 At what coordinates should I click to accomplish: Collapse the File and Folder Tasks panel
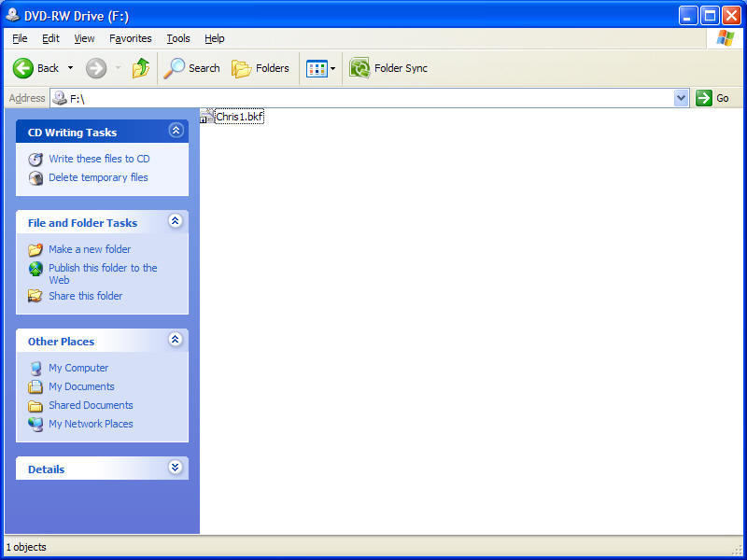(176, 222)
